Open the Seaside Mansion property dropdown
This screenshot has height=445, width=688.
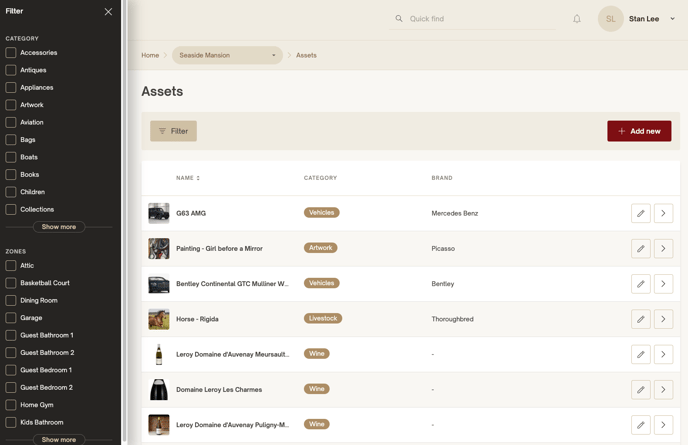[x=227, y=55]
